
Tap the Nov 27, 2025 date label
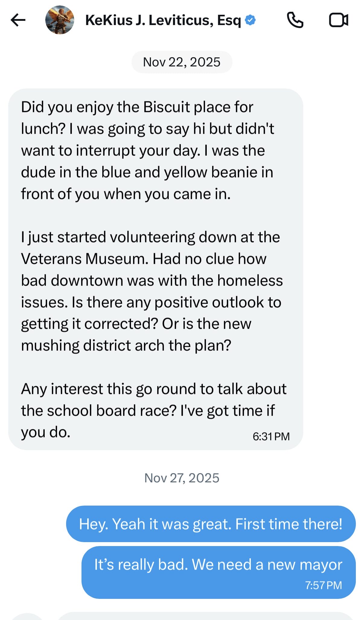tap(182, 478)
